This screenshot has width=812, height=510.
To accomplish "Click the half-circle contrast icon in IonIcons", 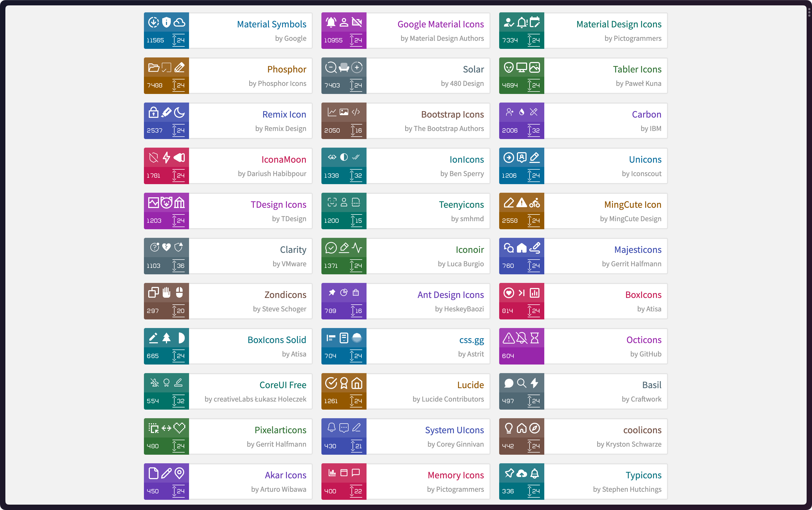I will coord(344,157).
